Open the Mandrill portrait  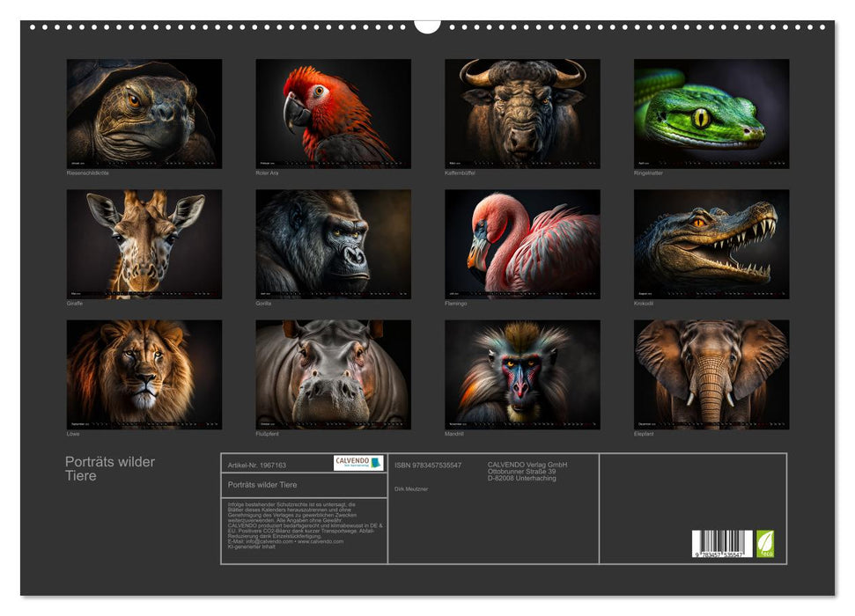point(522,374)
